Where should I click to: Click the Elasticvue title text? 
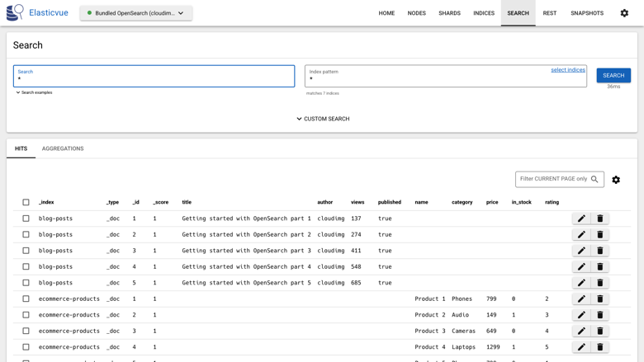pyautogui.click(x=49, y=12)
